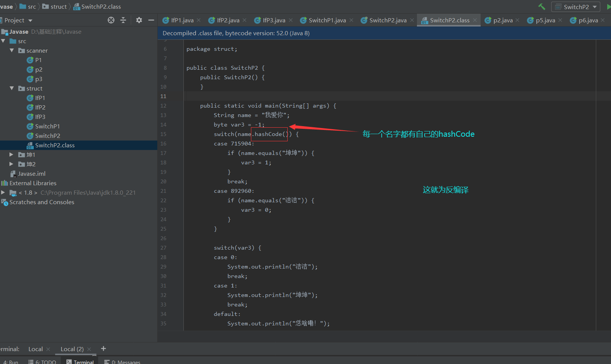Viewport: 611px width, 364px height.
Task: Click the struct breadcrumb in navigation bar
Action: pos(58,6)
